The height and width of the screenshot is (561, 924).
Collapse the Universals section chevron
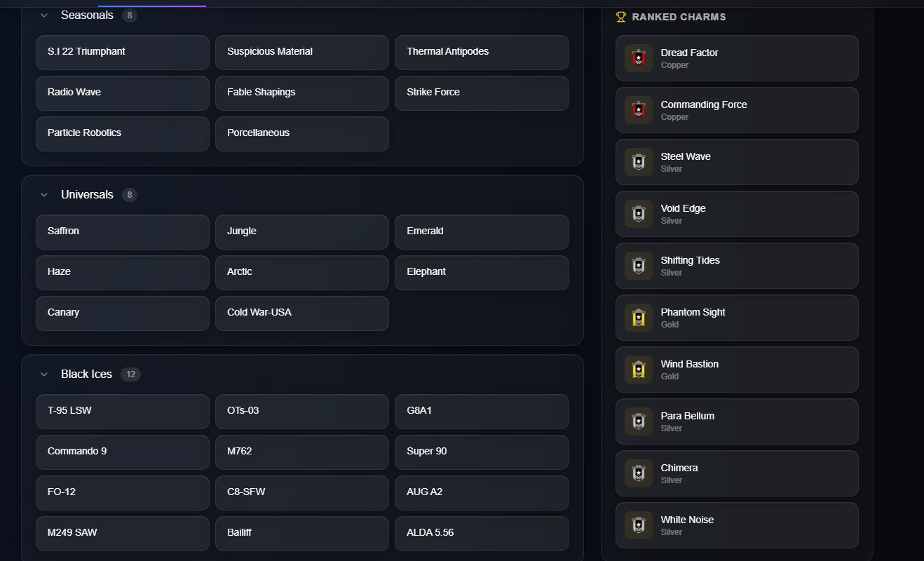[44, 195]
